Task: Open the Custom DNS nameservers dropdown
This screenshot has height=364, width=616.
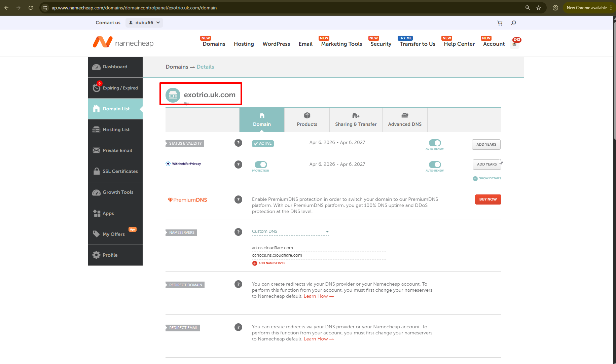Action: (290, 231)
